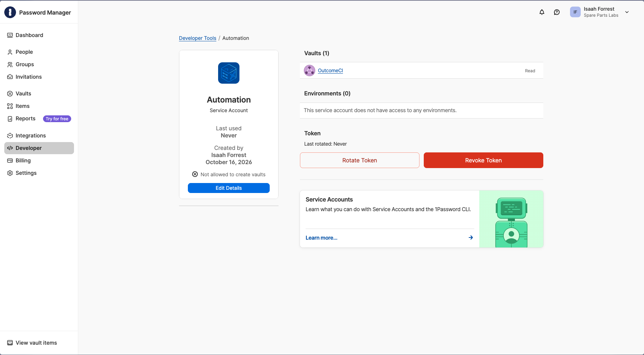Click the Password Manager logo icon

pos(10,12)
